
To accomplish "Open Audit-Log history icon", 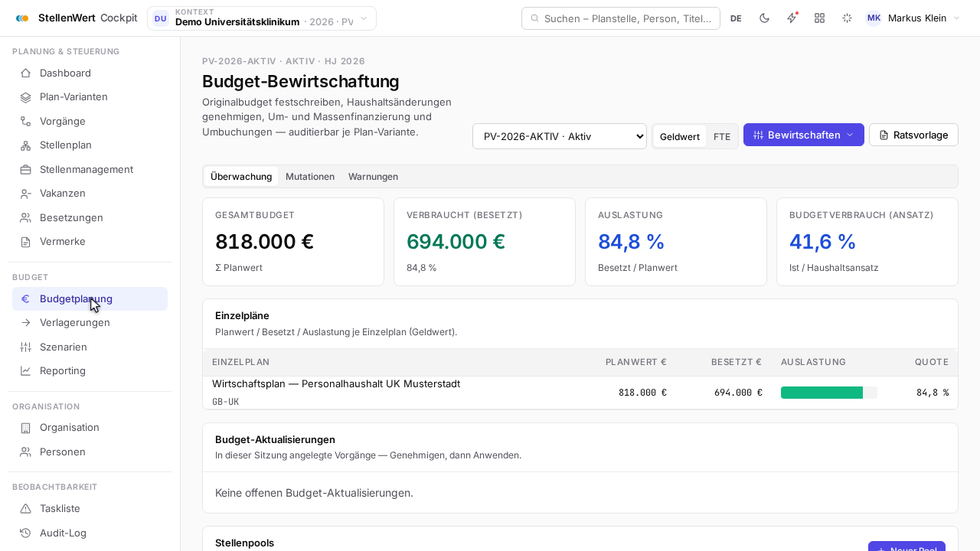I will [x=25, y=533].
